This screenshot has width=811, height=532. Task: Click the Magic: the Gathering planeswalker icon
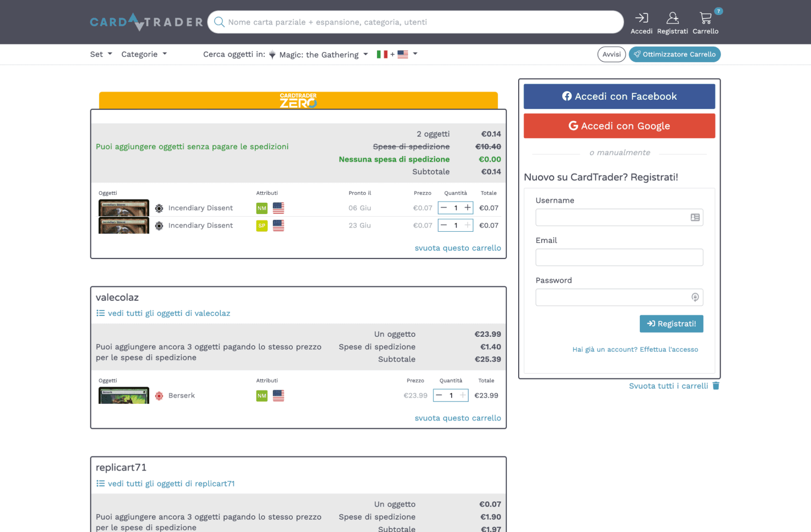point(272,55)
